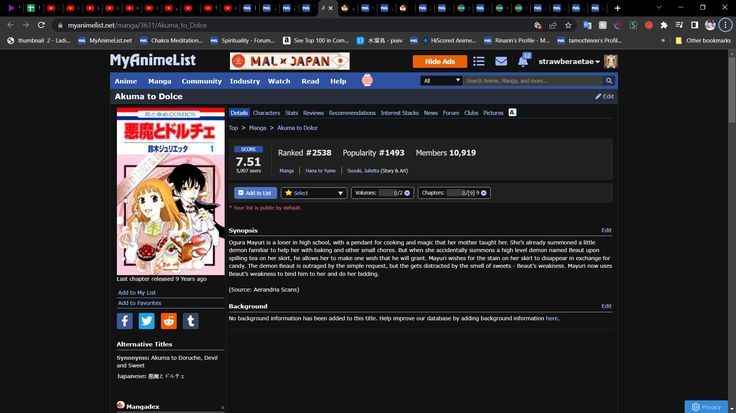
Task: Toggle the browser side panel icon
Action: click(x=695, y=25)
